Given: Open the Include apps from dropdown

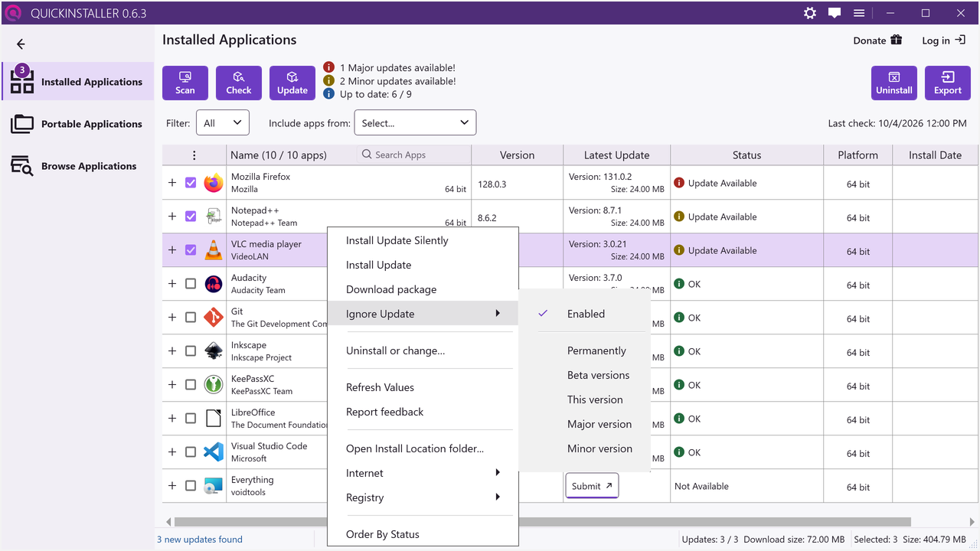Looking at the screenshot, I should click(415, 122).
